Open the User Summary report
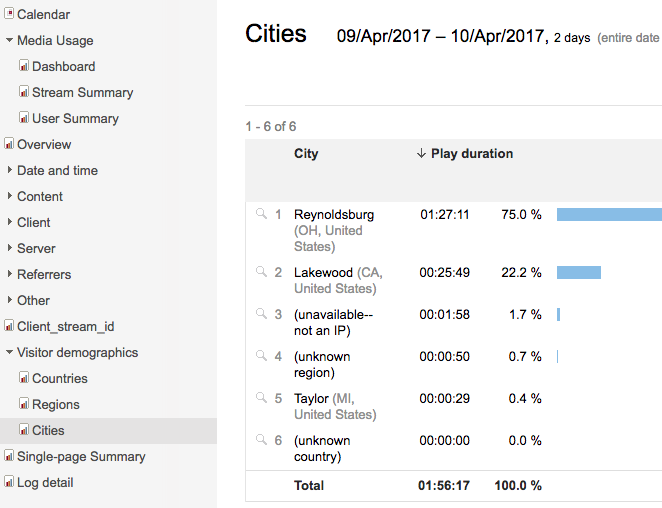662x508 pixels. [75, 119]
